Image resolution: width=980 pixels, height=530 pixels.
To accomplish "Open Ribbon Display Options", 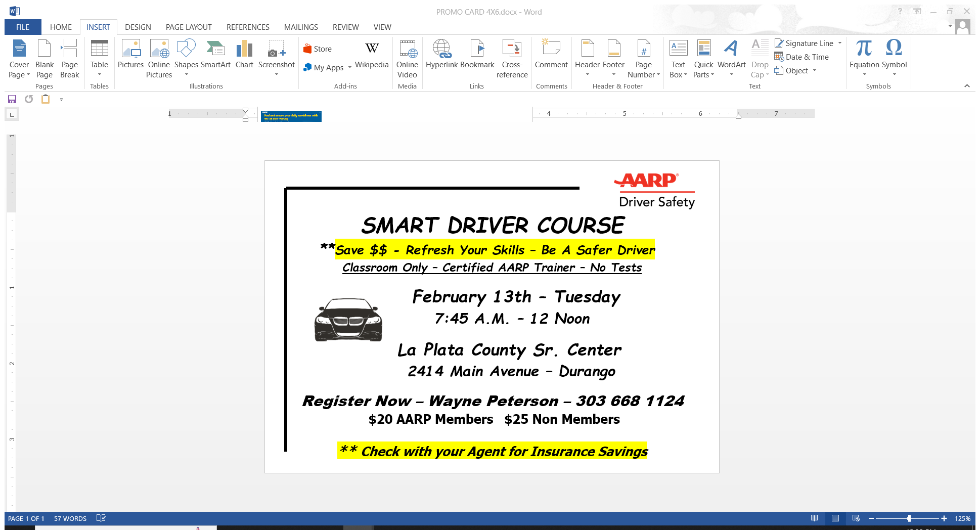I will pyautogui.click(x=917, y=11).
